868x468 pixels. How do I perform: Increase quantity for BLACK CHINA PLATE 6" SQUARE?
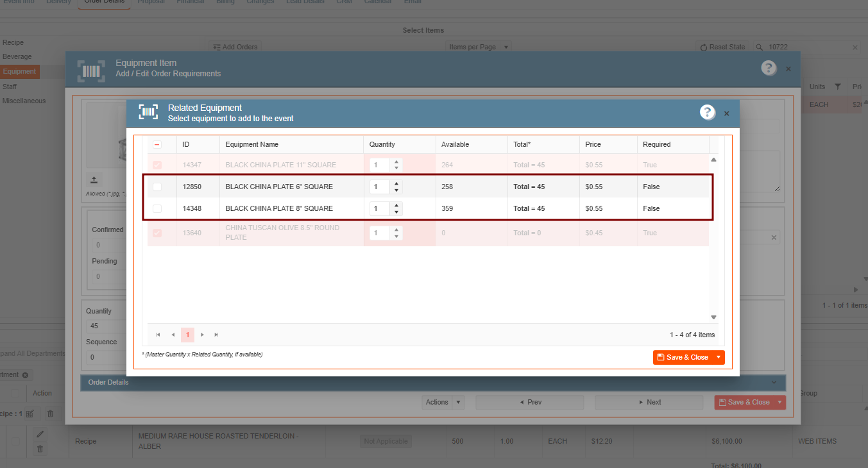[x=396, y=184]
